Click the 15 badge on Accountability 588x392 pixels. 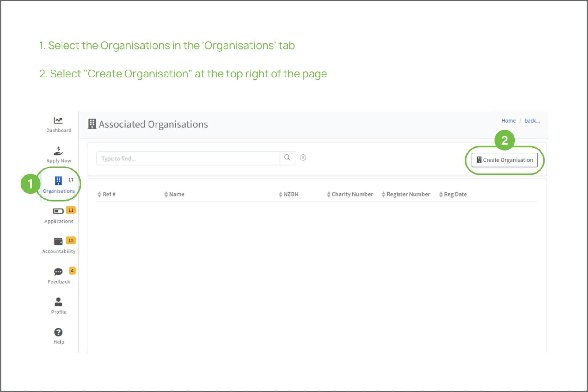71,240
